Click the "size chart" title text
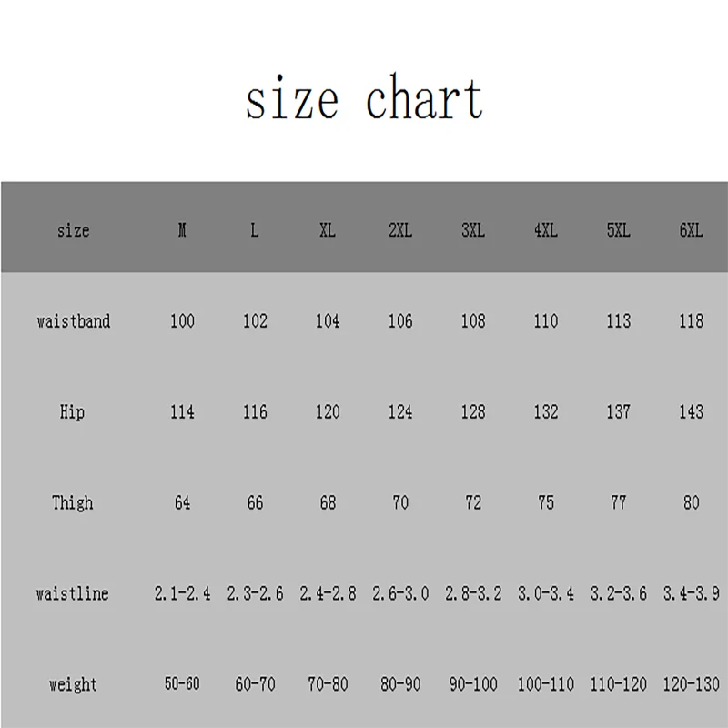Viewport: 728px width, 728px height. pos(364,100)
